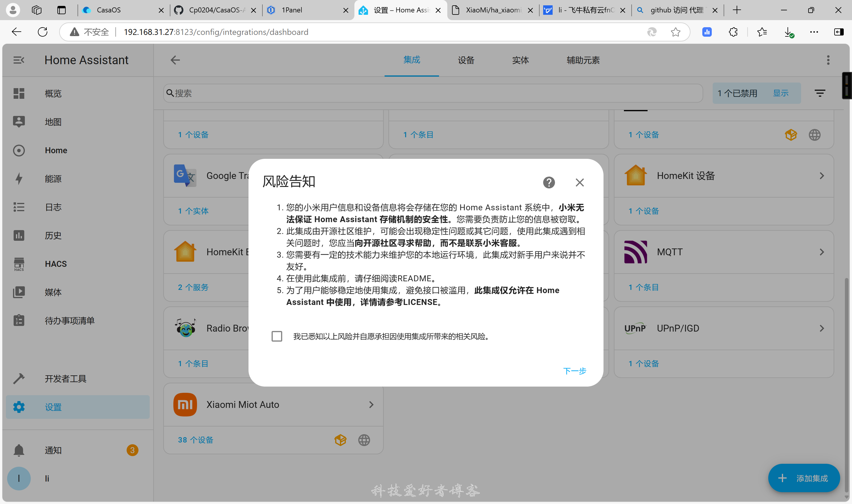852x504 pixels.
Task: Open 38 个设备 link for Xiaomi Miot
Action: pos(196,440)
